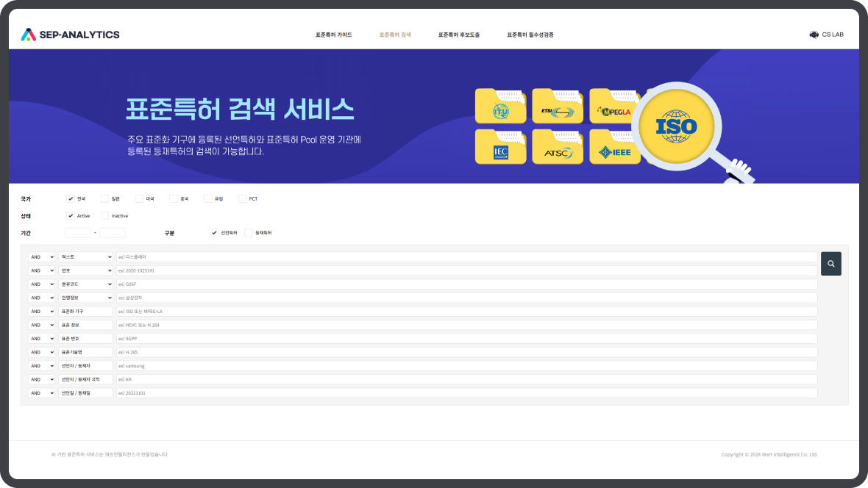Click the 'ex) H.265' input field
868x488 pixels.
466,352
